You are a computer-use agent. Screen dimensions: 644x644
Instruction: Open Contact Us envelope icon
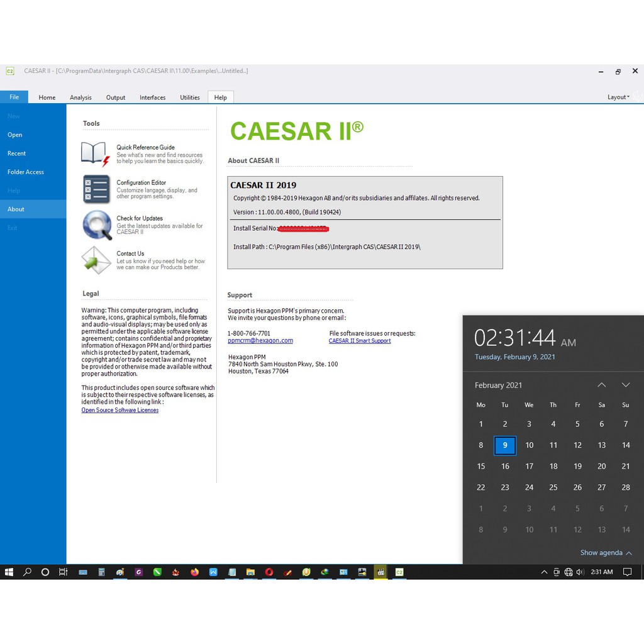(96, 260)
